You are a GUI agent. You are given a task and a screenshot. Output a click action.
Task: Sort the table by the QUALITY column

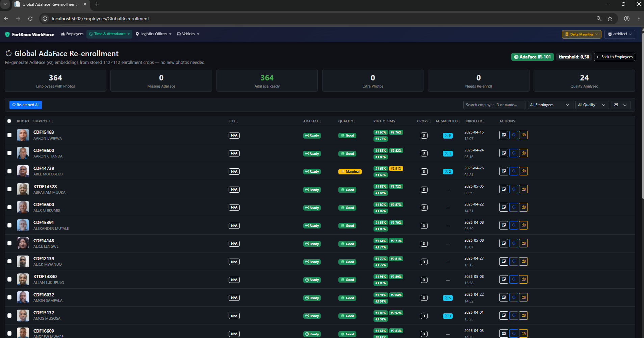point(347,121)
